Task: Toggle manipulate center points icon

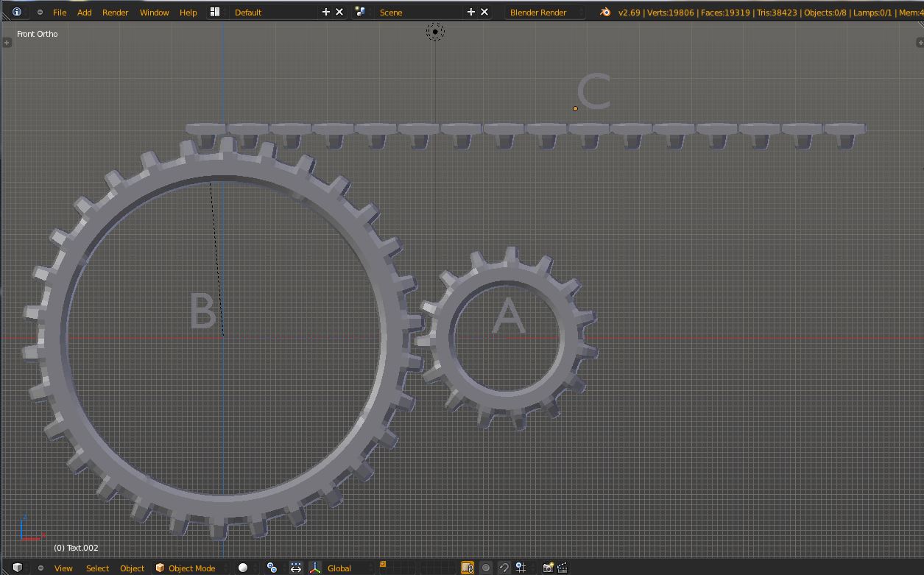Action: pos(295,568)
